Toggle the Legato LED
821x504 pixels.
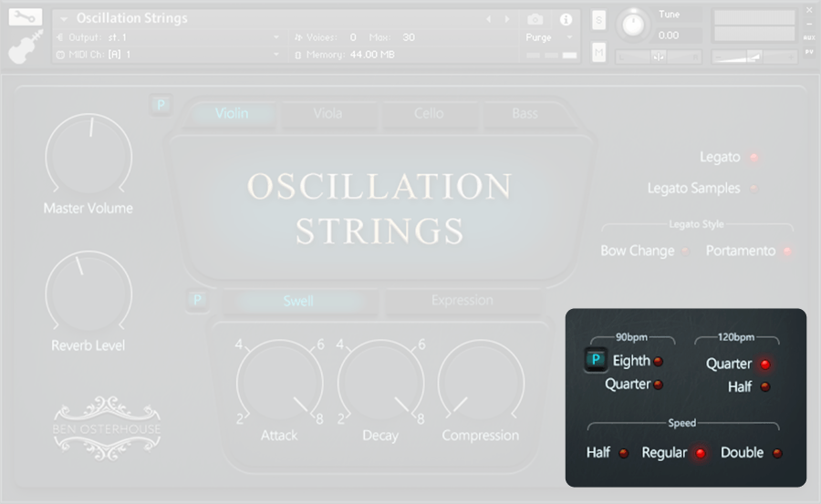pyautogui.click(x=754, y=157)
